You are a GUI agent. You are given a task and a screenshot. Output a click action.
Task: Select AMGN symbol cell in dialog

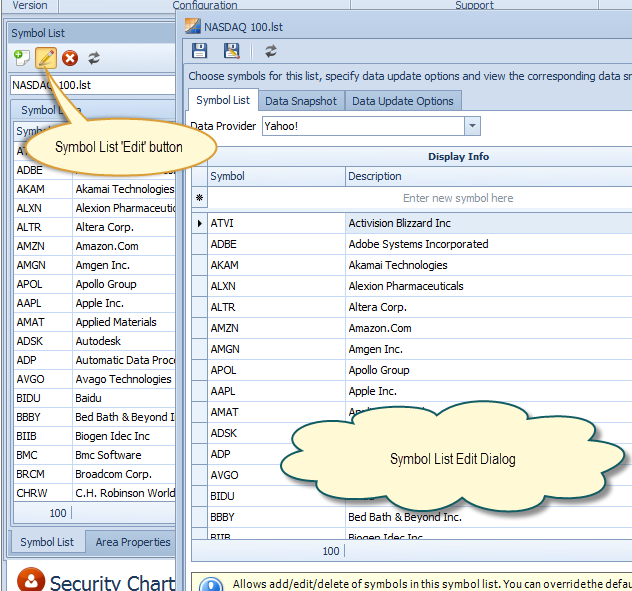tap(276, 349)
